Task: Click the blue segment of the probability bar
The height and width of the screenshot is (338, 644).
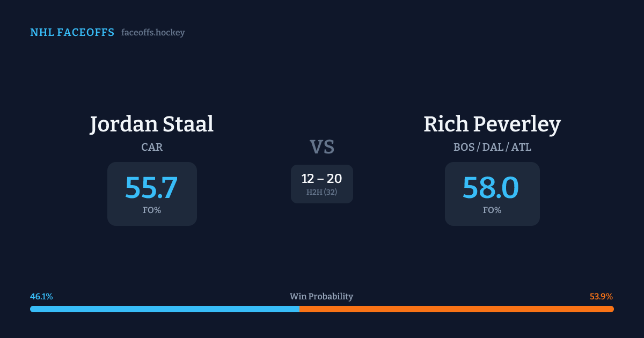Action: tap(164, 309)
